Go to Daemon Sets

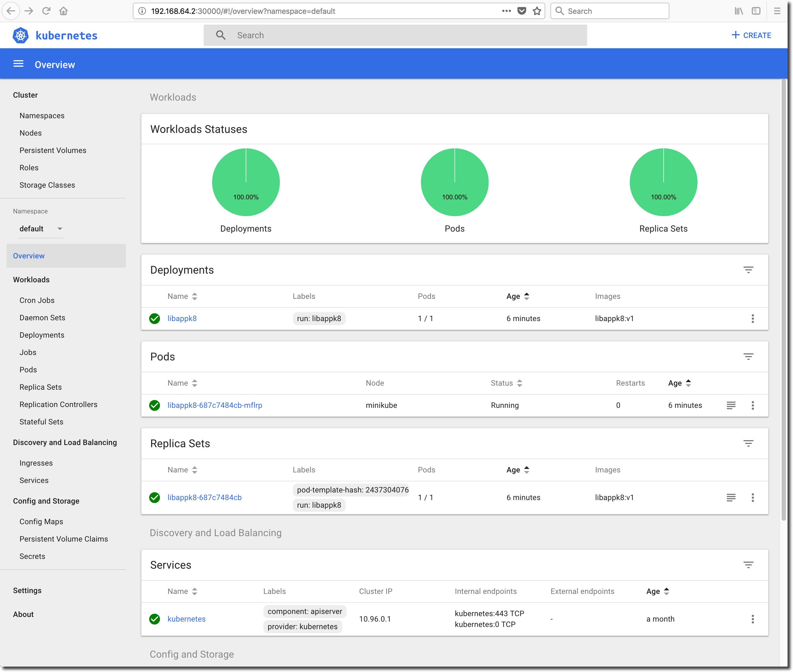(x=42, y=317)
